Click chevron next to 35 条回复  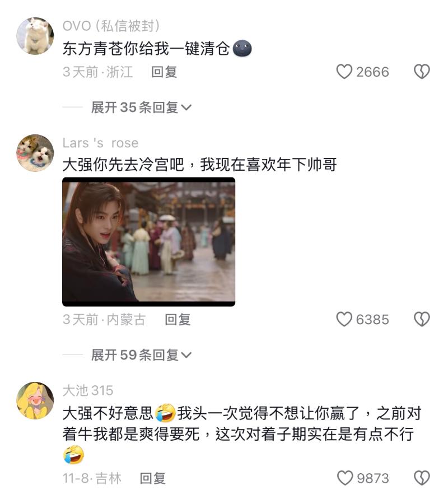(x=186, y=108)
